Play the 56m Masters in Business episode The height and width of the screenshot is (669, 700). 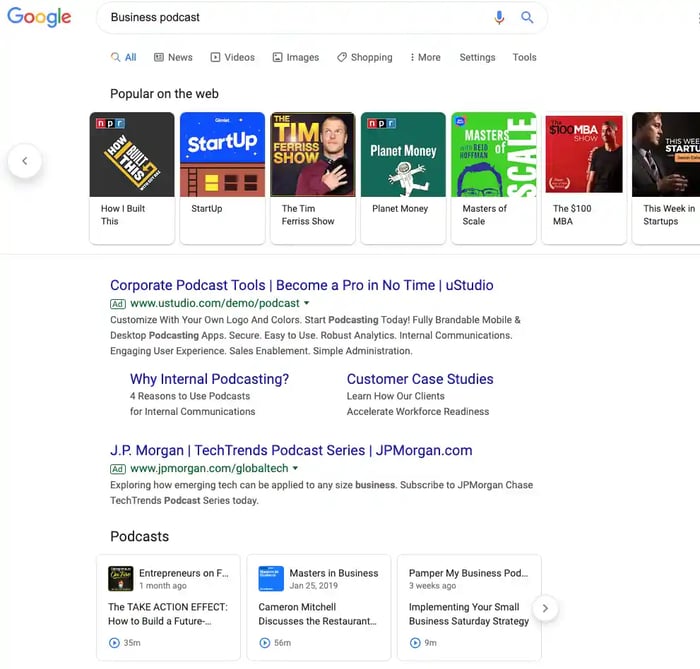coord(265,643)
